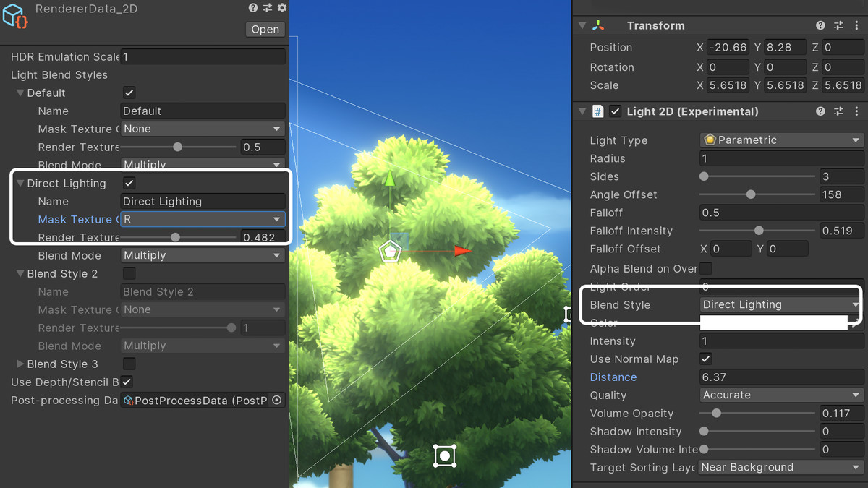Expand the Blend Style 3 foldout
This screenshot has width=868, height=488.
(x=20, y=364)
